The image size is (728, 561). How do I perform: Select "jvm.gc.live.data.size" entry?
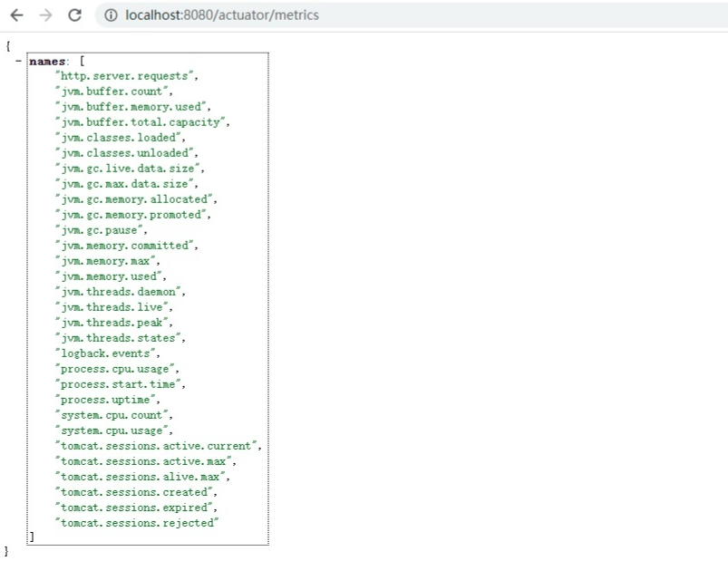pos(128,169)
